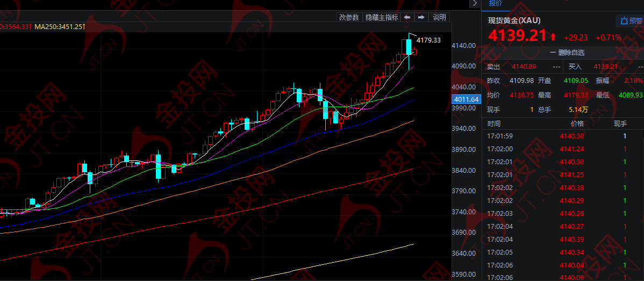
Task: Shift the chart with the right arrow button
Action: click(421, 17)
